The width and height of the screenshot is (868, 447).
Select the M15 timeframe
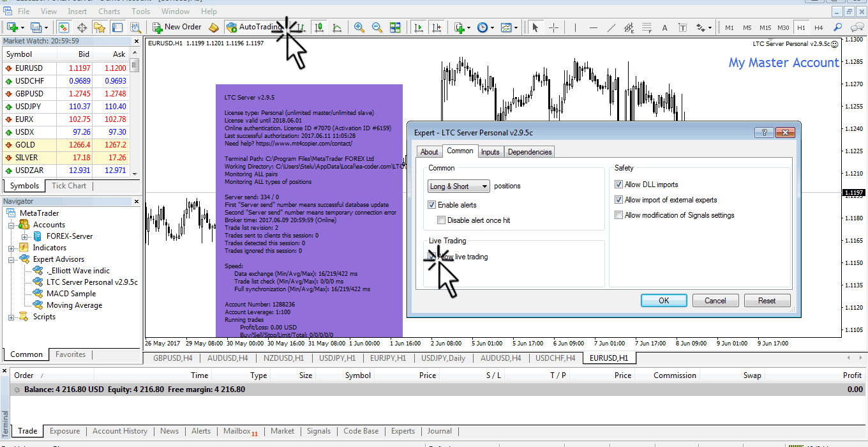pyautogui.click(x=765, y=27)
